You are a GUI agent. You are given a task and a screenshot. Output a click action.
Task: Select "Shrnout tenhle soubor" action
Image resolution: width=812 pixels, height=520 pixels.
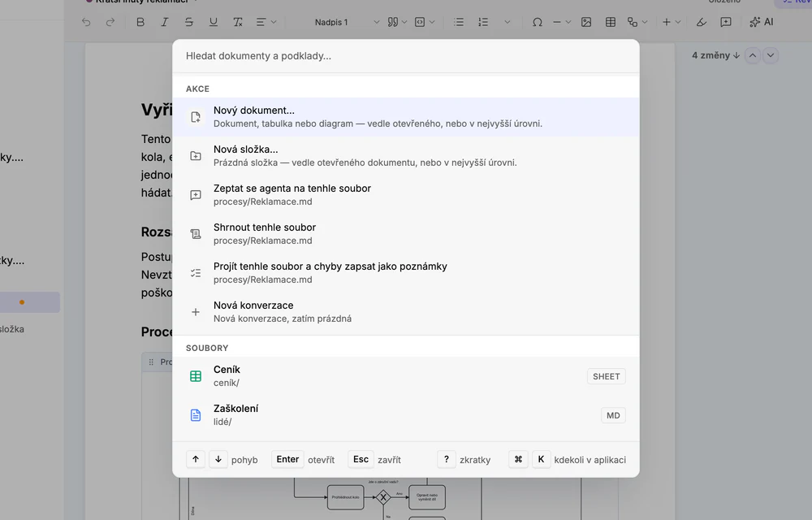point(406,233)
